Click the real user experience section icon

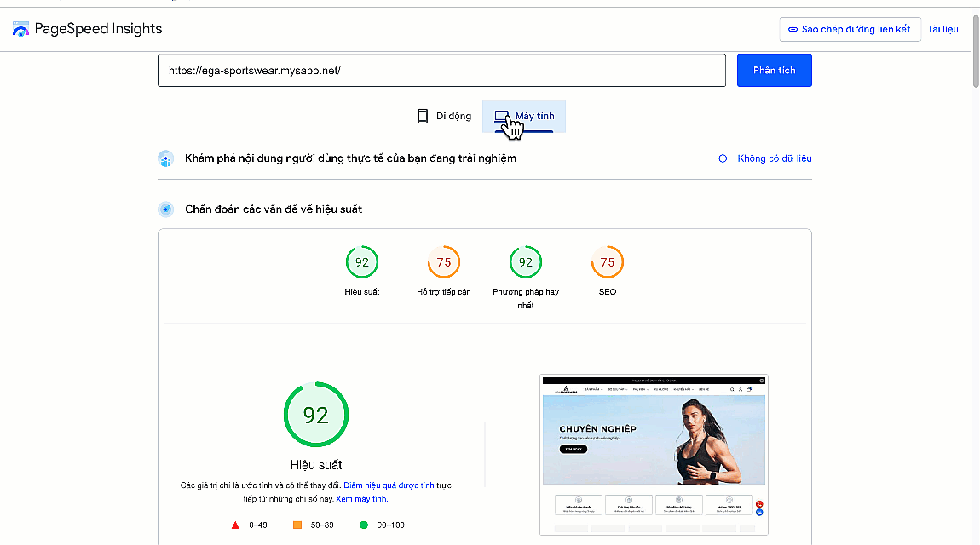click(x=165, y=158)
